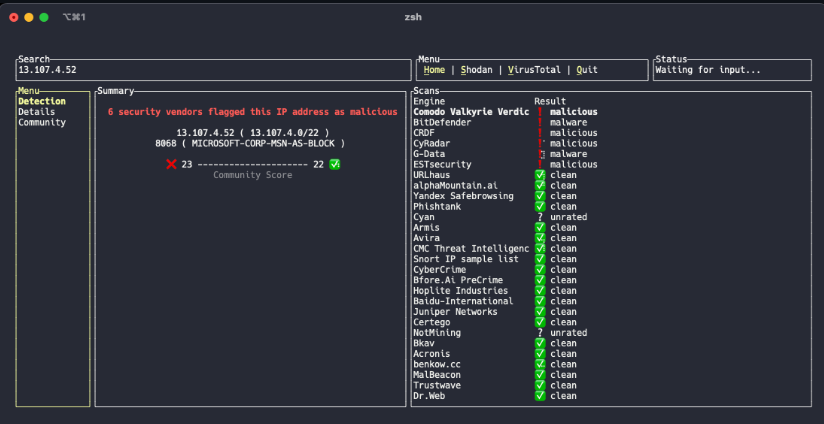This screenshot has height=424, width=824.
Task: Click the malicious alert icon for CyRadar
Action: (540, 143)
